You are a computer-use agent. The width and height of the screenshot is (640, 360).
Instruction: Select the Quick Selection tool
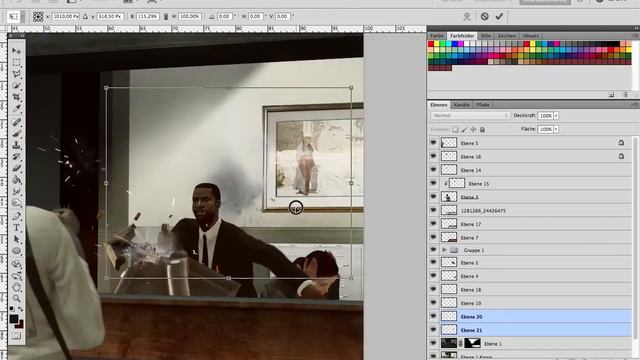click(x=16, y=86)
